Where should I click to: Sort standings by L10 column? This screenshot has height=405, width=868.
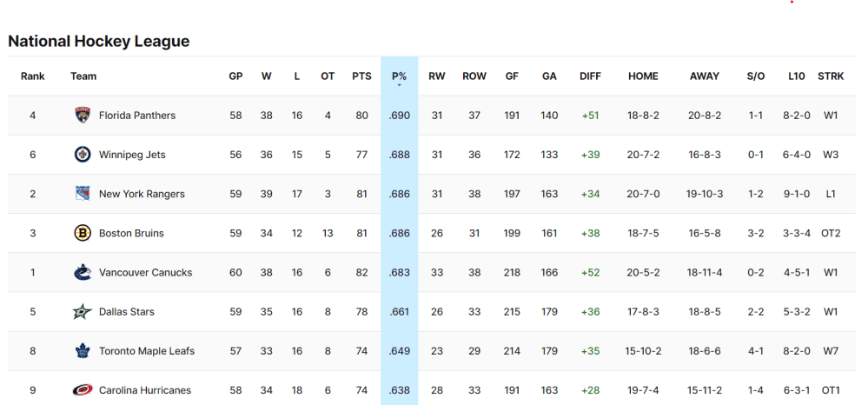[x=797, y=76]
